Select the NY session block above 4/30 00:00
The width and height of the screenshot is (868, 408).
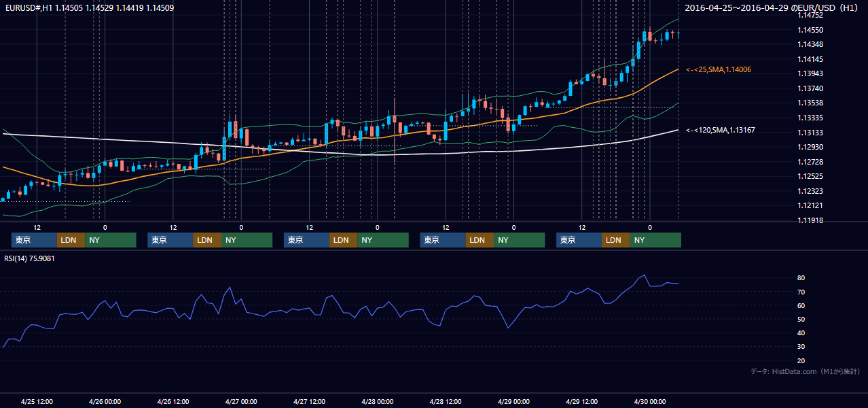655,240
